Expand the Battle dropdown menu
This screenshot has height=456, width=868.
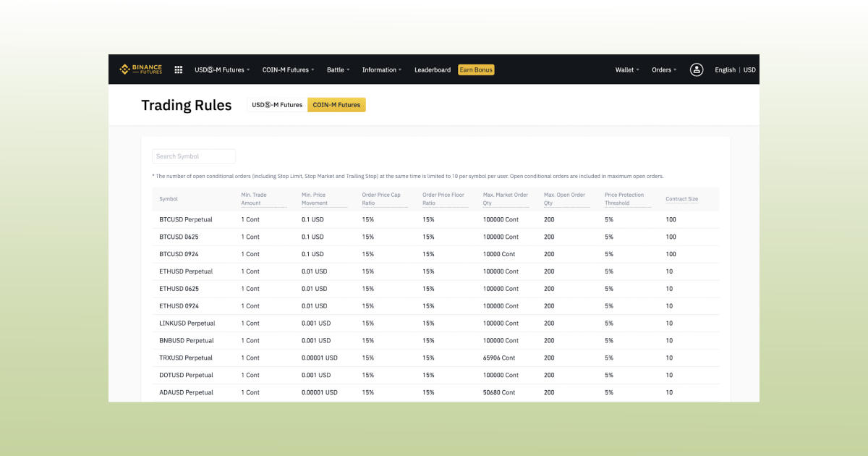(337, 69)
